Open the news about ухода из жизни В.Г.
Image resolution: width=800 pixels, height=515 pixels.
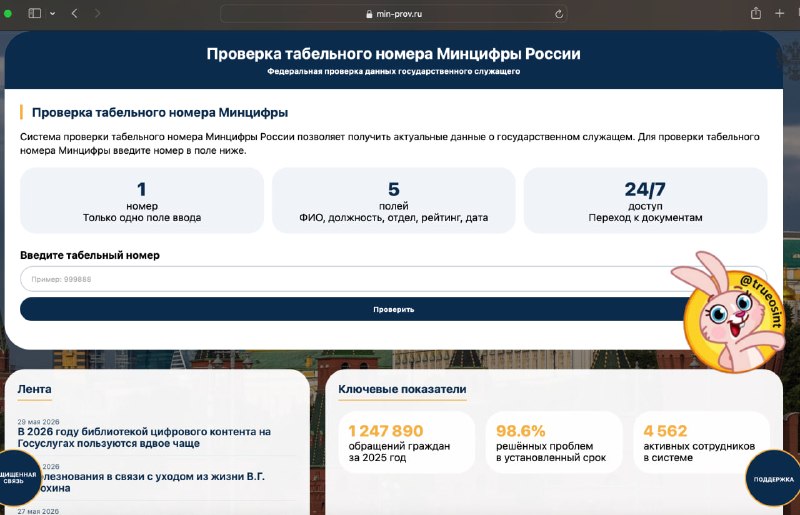coord(151,482)
